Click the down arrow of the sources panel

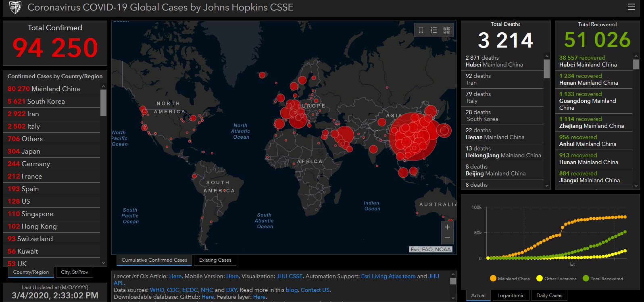pyautogui.click(x=453, y=298)
